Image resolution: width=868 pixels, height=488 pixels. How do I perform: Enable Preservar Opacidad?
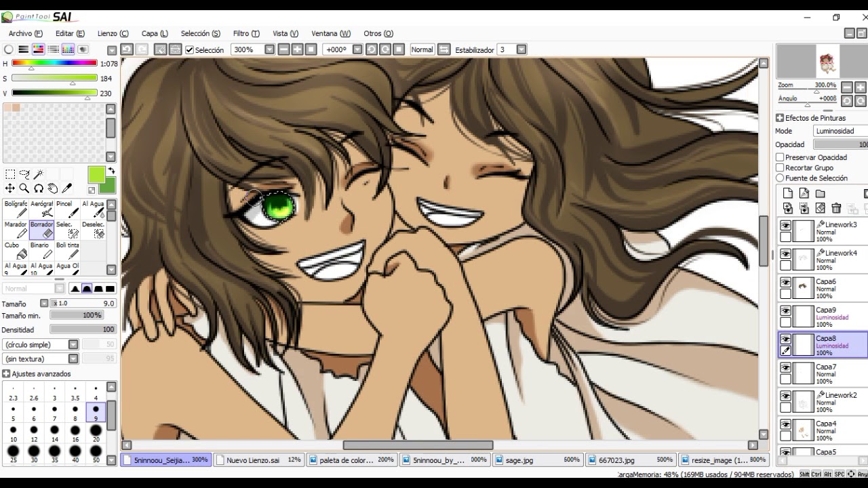(780, 157)
